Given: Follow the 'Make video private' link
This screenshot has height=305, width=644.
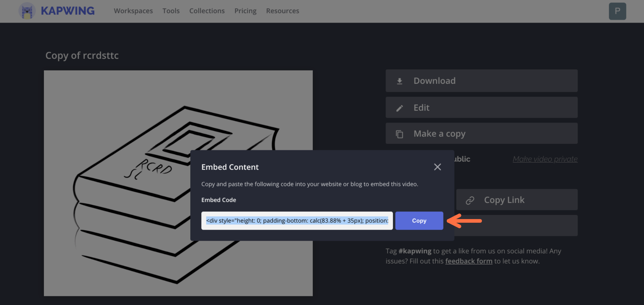Looking at the screenshot, I should [x=545, y=159].
